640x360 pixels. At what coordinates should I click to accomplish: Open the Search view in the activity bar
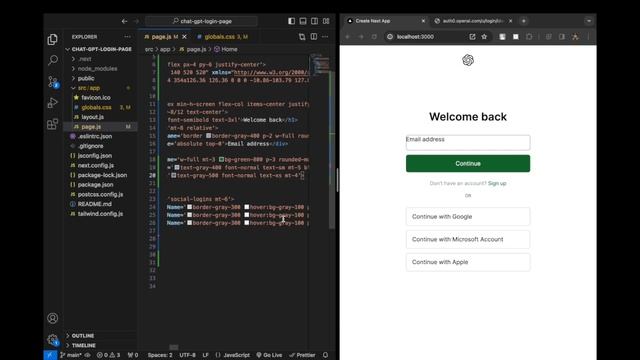53,60
